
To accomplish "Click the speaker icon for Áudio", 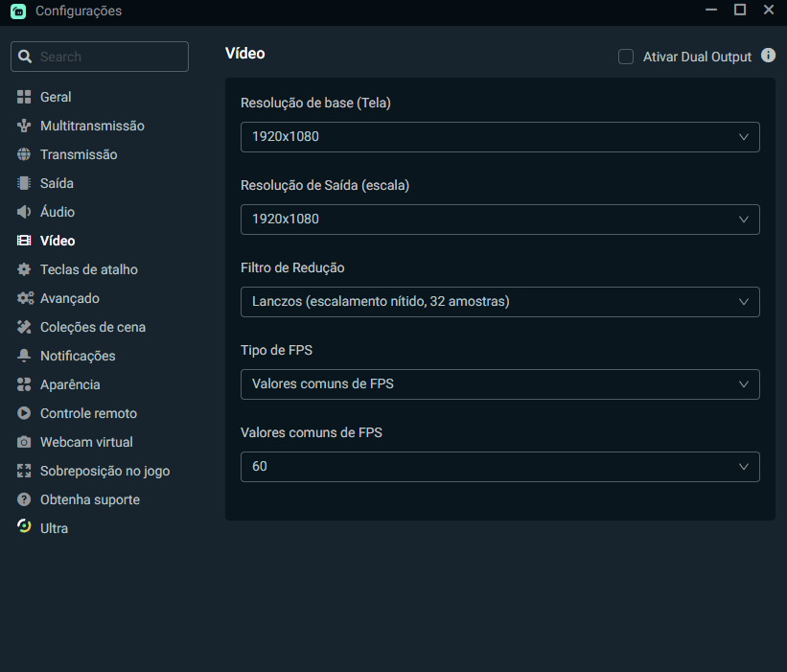I will 24,212.
